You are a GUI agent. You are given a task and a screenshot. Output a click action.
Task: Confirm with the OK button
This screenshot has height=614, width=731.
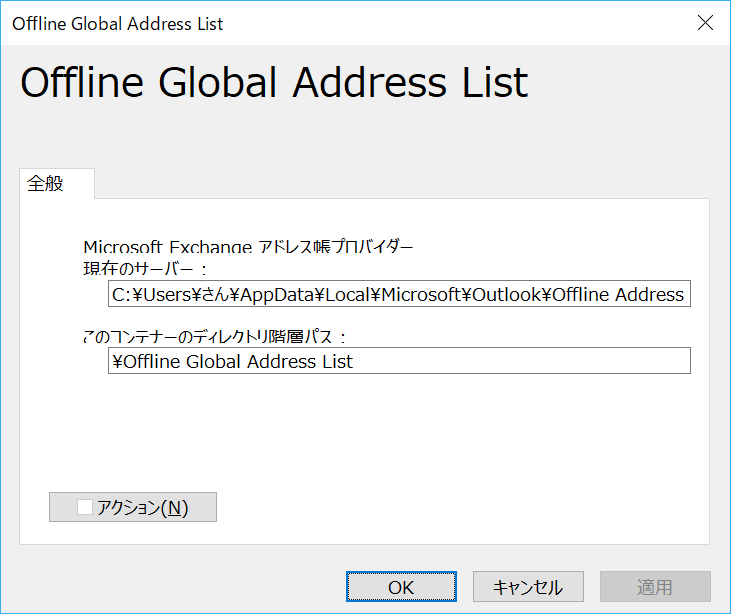(401, 587)
